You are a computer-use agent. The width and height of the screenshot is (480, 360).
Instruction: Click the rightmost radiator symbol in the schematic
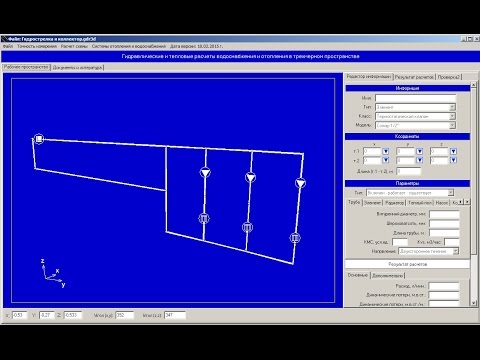coord(295,238)
